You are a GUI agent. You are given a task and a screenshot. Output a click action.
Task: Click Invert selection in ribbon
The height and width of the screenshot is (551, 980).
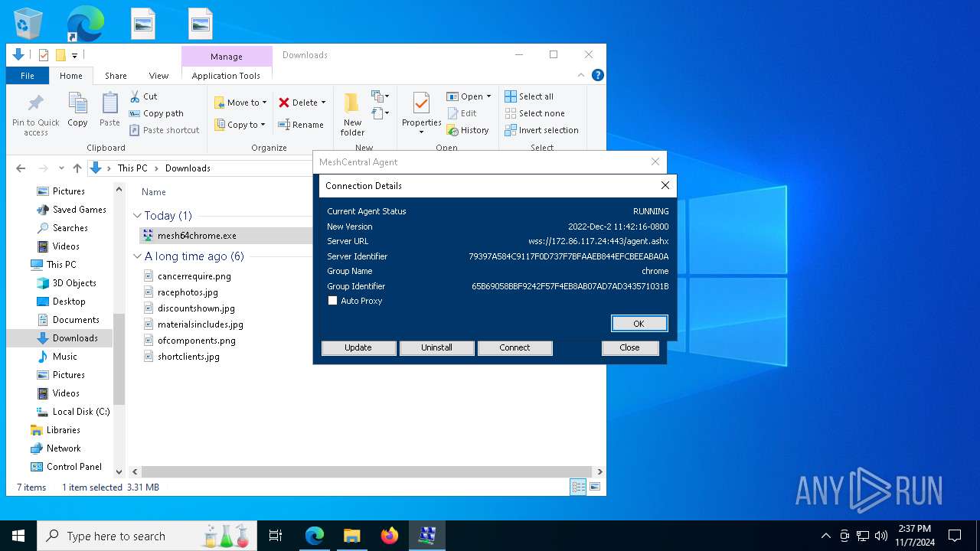(541, 130)
